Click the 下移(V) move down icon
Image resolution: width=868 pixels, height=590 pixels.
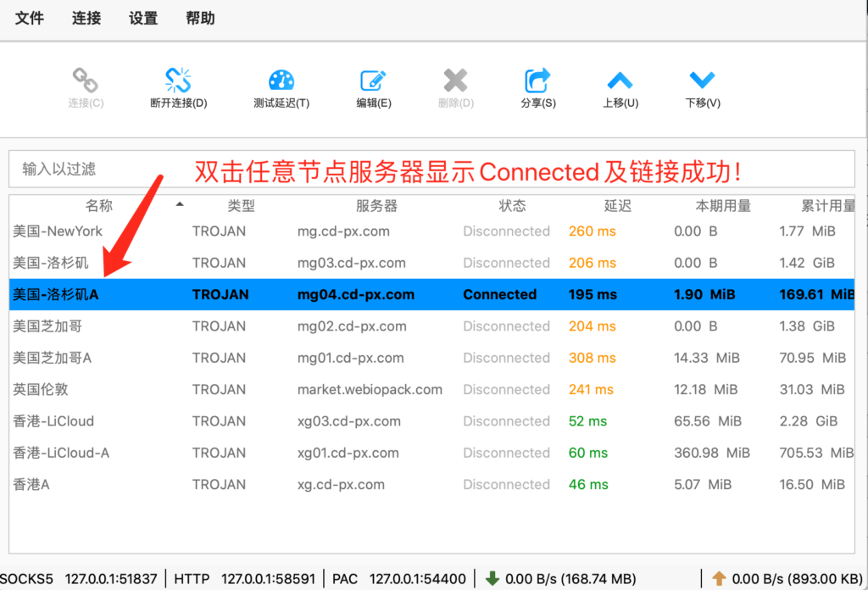click(x=702, y=85)
